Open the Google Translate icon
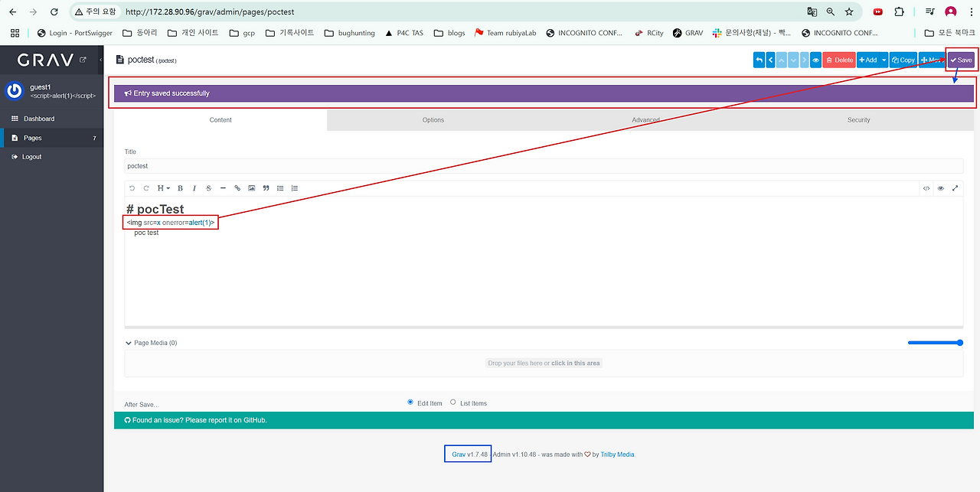Screen dimensions: 980x492 pos(812,12)
